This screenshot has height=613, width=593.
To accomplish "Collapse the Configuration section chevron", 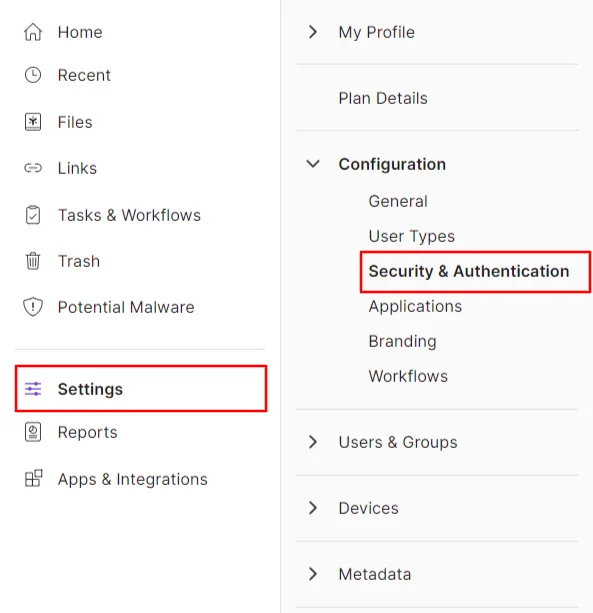I will point(313,164).
